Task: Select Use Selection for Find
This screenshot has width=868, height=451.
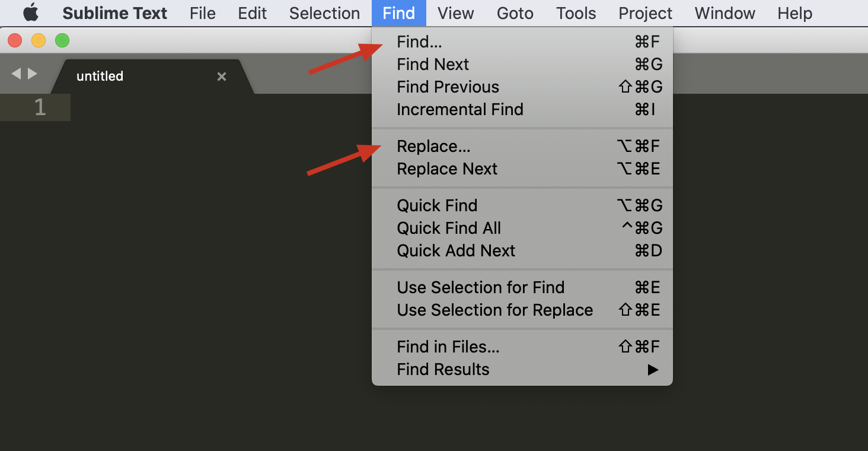Action: click(x=480, y=287)
